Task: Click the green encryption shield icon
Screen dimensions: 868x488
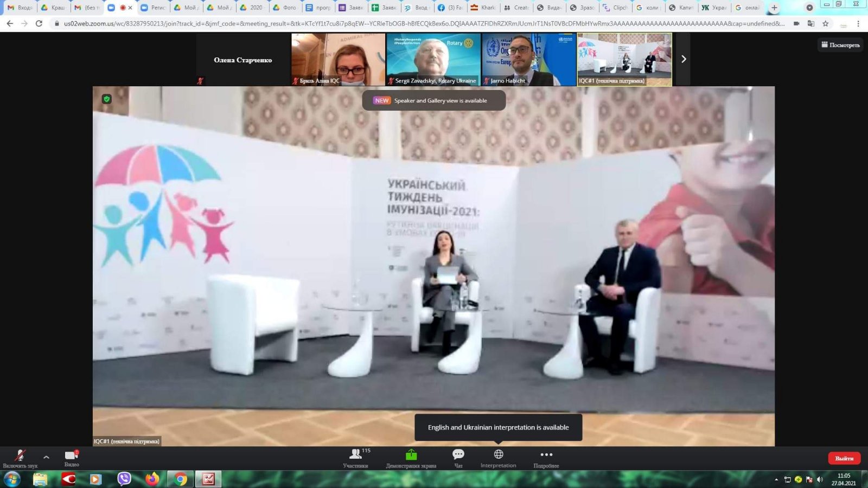Action: tap(107, 99)
